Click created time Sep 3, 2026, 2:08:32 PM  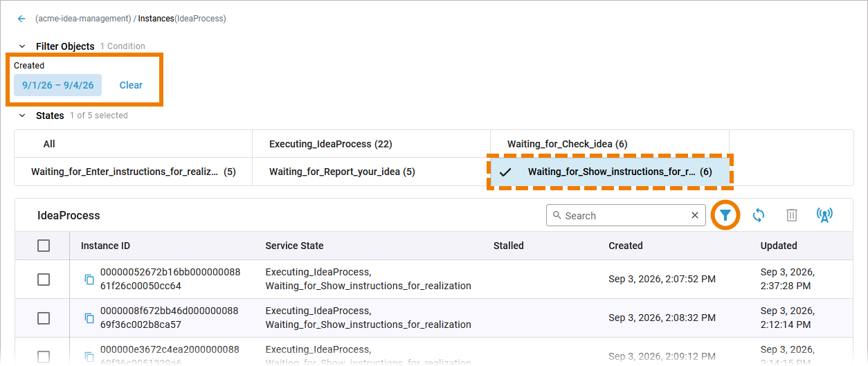click(662, 318)
